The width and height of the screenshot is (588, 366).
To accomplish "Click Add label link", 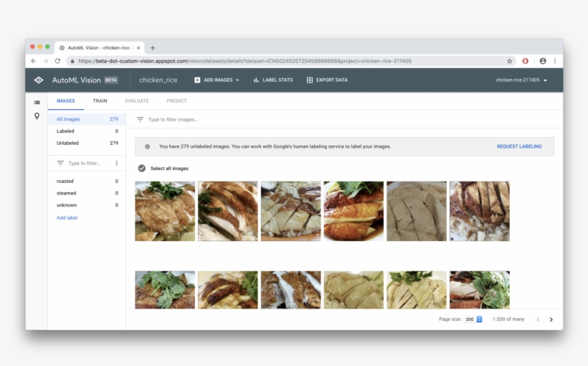I will click(x=67, y=217).
